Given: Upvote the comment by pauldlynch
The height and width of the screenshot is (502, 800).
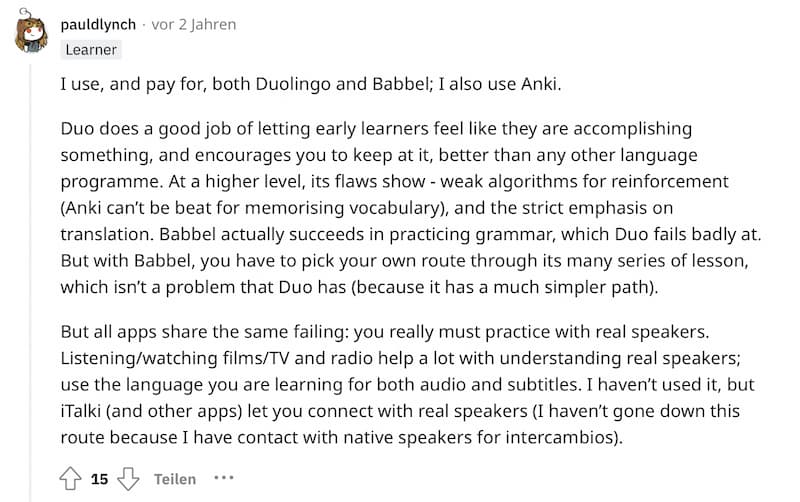Looking at the screenshot, I should [x=70, y=479].
